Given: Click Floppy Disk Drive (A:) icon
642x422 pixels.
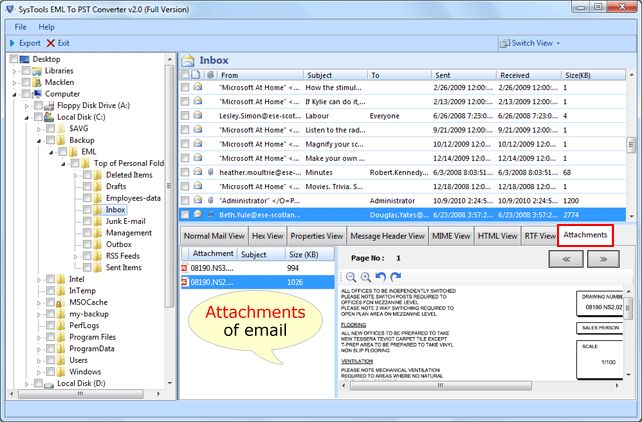Looking at the screenshot, I should pos(49,106).
